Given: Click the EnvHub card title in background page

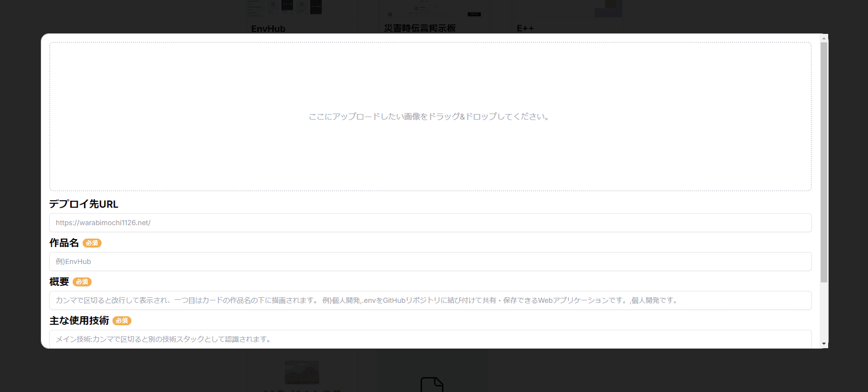Looking at the screenshot, I should click(268, 29).
